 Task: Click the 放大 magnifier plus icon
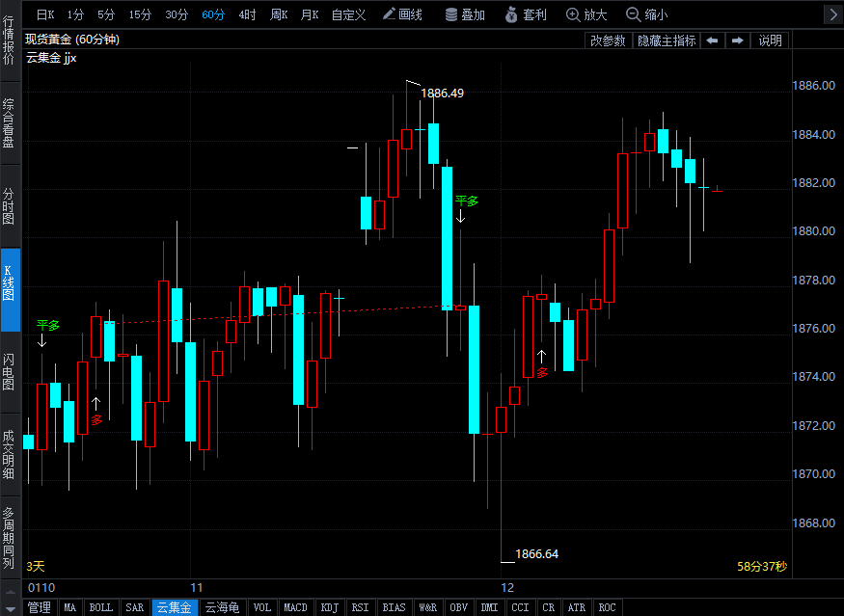pos(573,14)
